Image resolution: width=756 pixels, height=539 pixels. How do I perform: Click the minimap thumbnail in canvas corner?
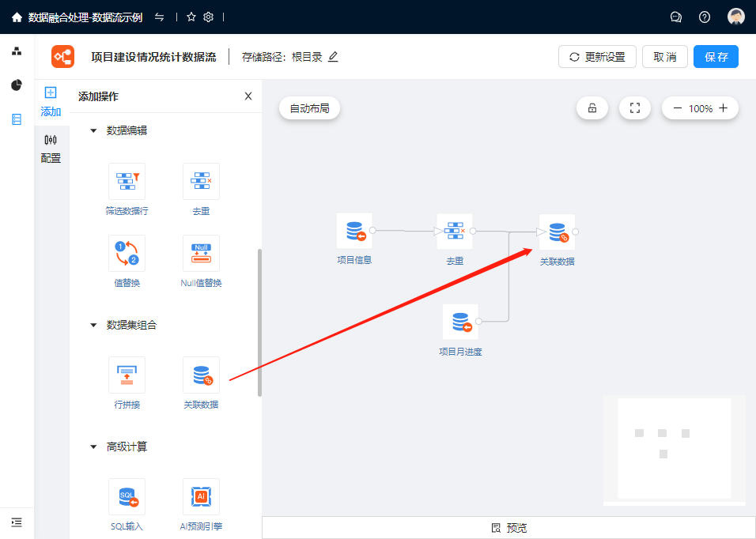coord(674,449)
